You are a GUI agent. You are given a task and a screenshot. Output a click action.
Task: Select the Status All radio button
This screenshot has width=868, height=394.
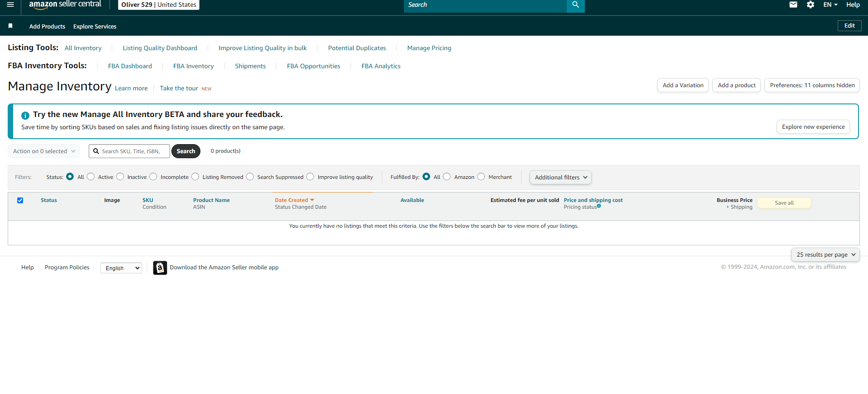click(x=70, y=177)
